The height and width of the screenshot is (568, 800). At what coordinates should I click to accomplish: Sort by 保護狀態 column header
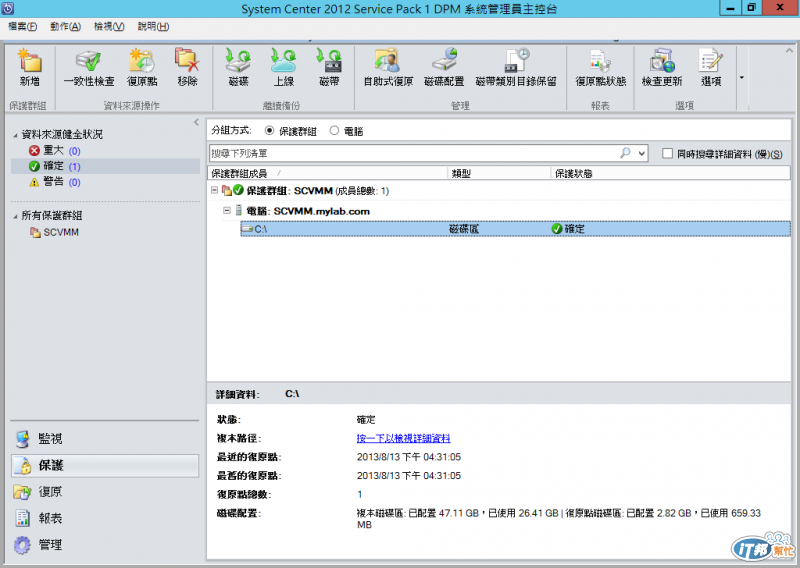coord(670,174)
